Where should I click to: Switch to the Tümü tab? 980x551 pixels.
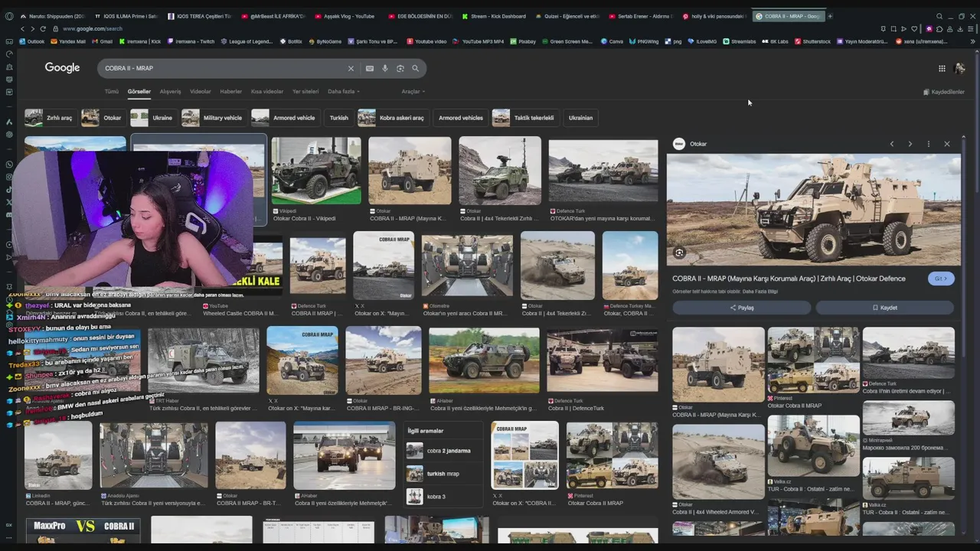[112, 91]
